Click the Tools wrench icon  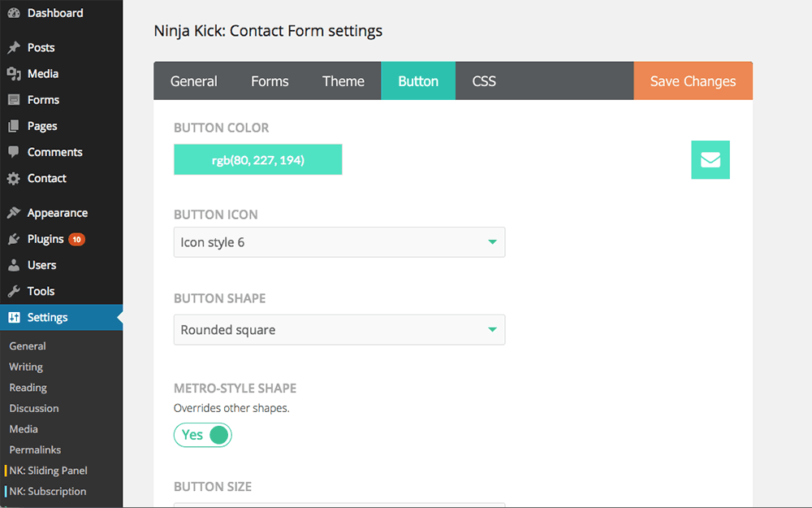(x=14, y=291)
